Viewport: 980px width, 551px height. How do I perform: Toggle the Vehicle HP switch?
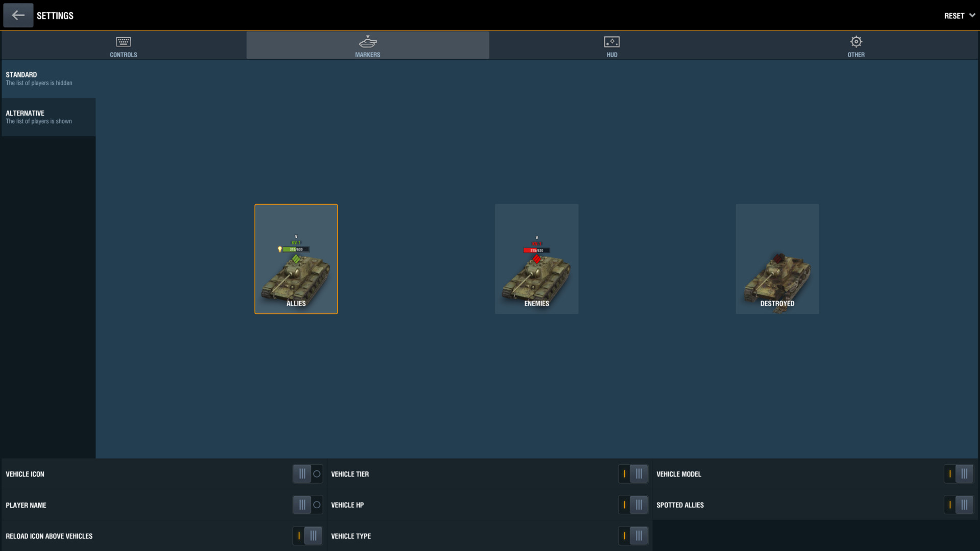click(x=633, y=505)
